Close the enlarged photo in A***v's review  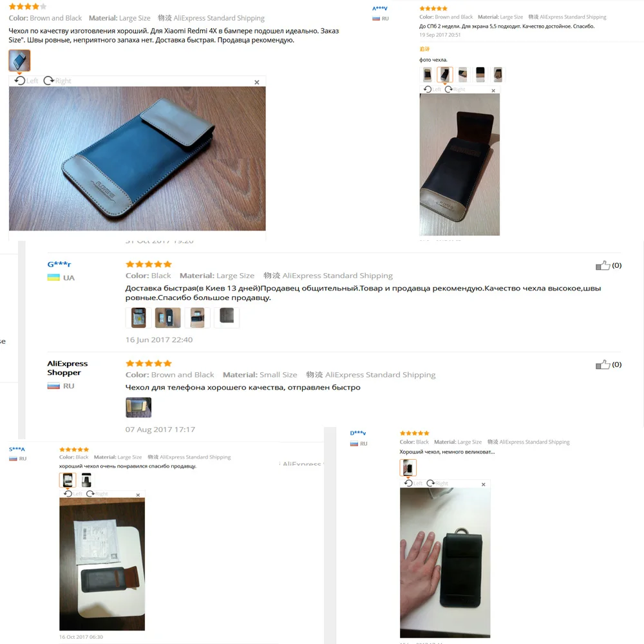[x=493, y=90]
